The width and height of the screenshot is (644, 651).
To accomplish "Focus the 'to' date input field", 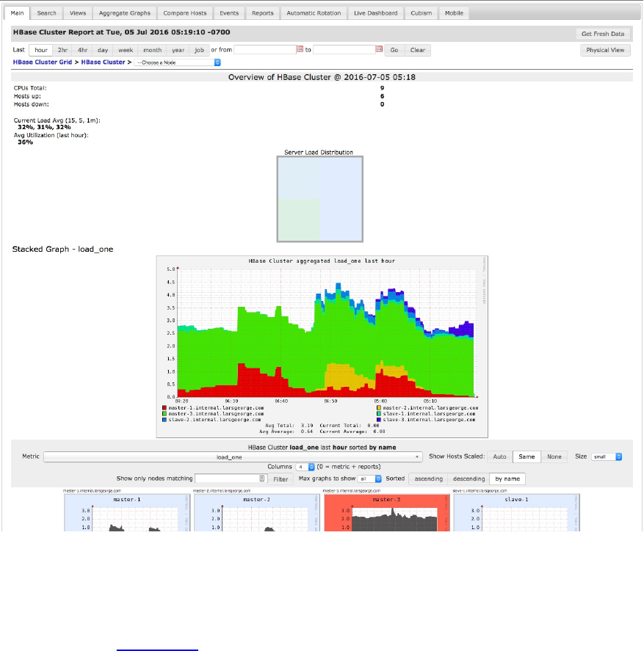I will (x=344, y=50).
